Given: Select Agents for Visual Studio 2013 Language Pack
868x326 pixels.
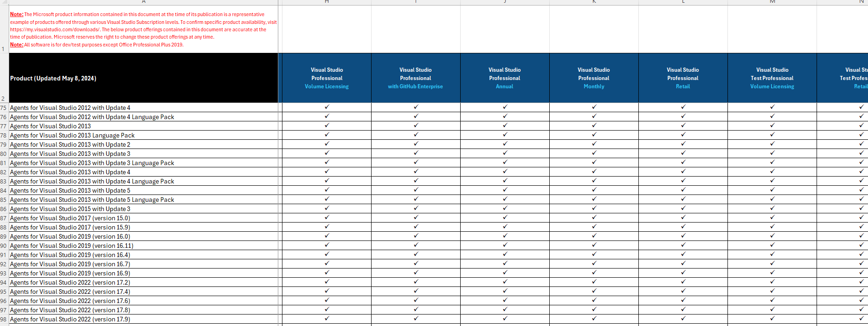Looking at the screenshot, I should [143, 135].
